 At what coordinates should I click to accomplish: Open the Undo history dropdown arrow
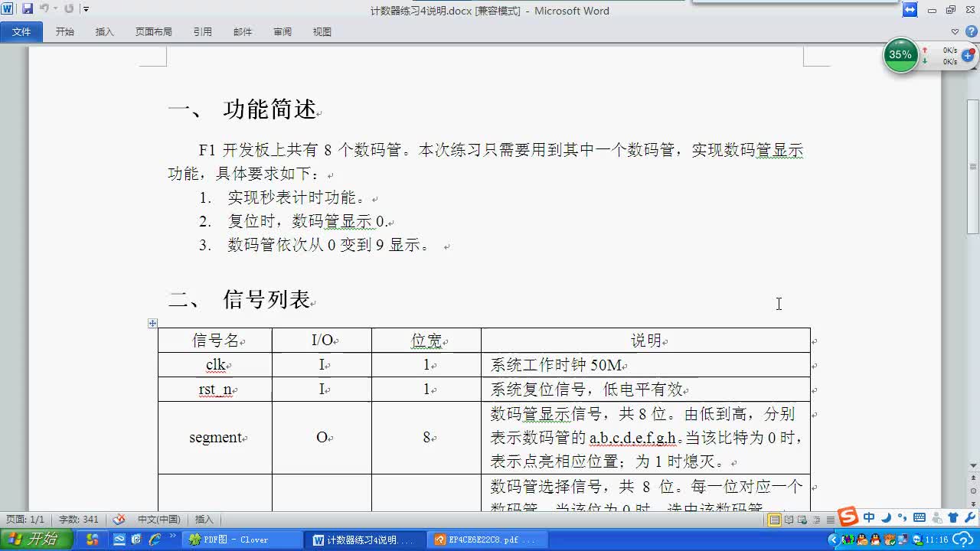pos(55,9)
